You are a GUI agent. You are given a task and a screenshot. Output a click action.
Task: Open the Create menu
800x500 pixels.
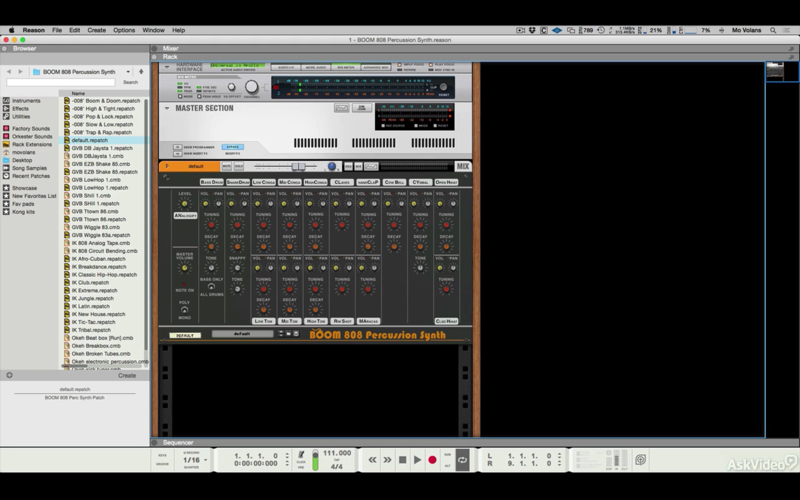96,30
